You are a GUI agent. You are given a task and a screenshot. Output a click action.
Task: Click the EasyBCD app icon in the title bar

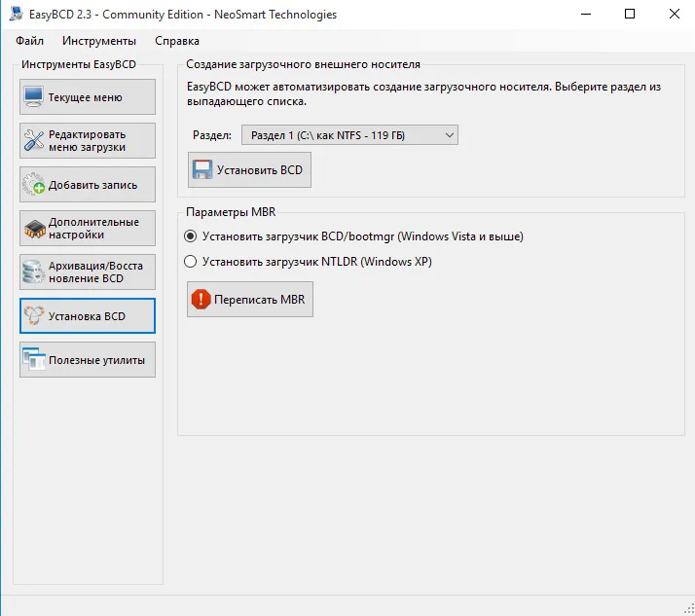17,14
